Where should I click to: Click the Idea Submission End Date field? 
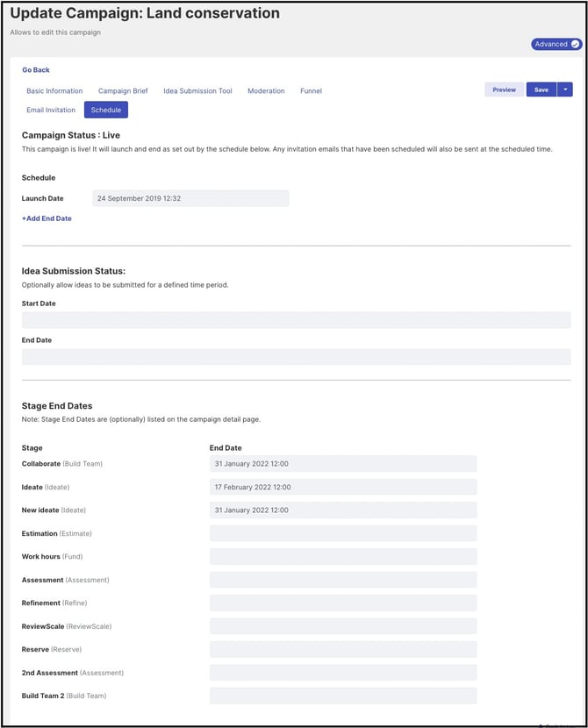pyautogui.click(x=296, y=357)
